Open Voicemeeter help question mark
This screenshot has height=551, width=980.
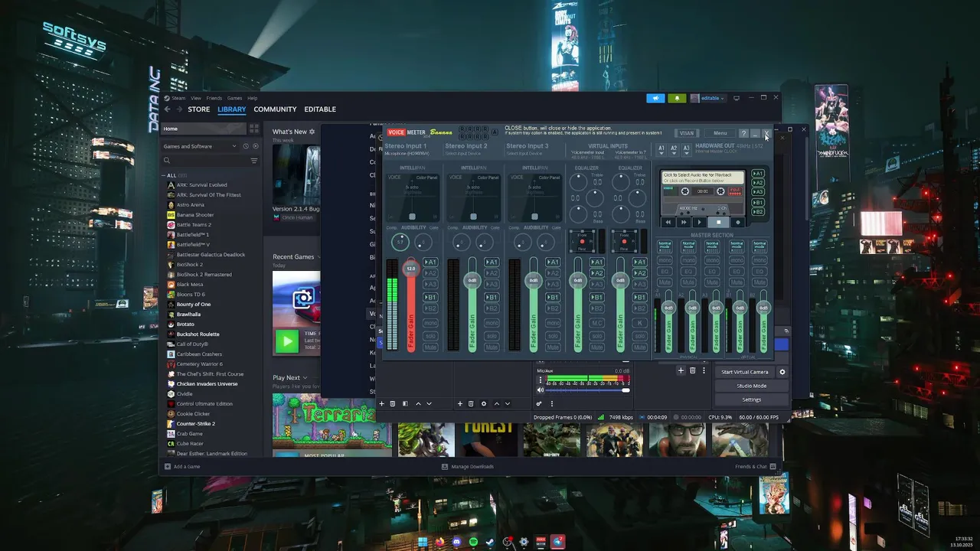[x=743, y=133]
